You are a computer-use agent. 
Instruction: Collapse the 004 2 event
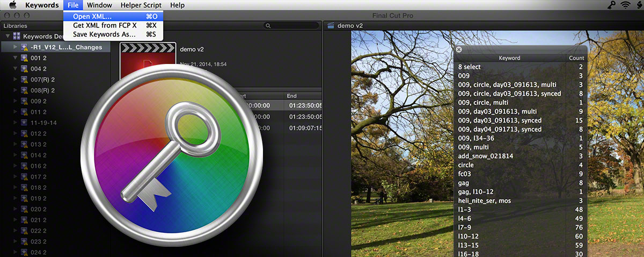(15, 68)
